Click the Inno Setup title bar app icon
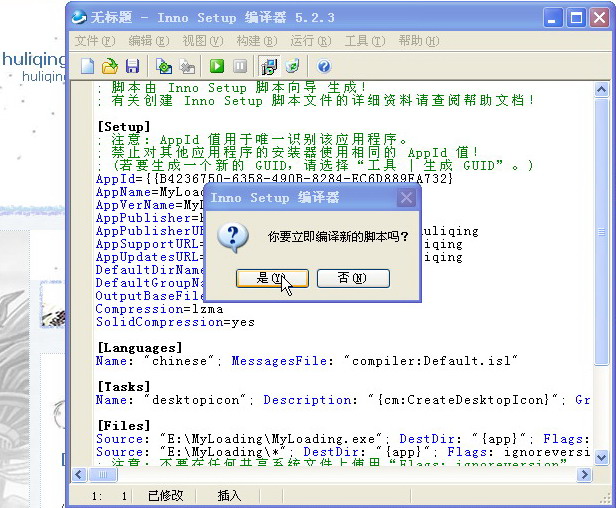 click(x=79, y=17)
